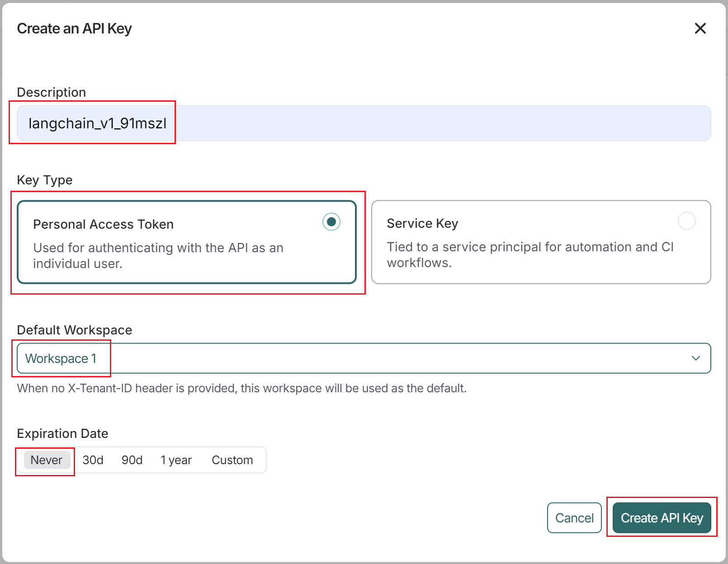
Task: Pick the 1 year expiration option
Action: [176, 460]
